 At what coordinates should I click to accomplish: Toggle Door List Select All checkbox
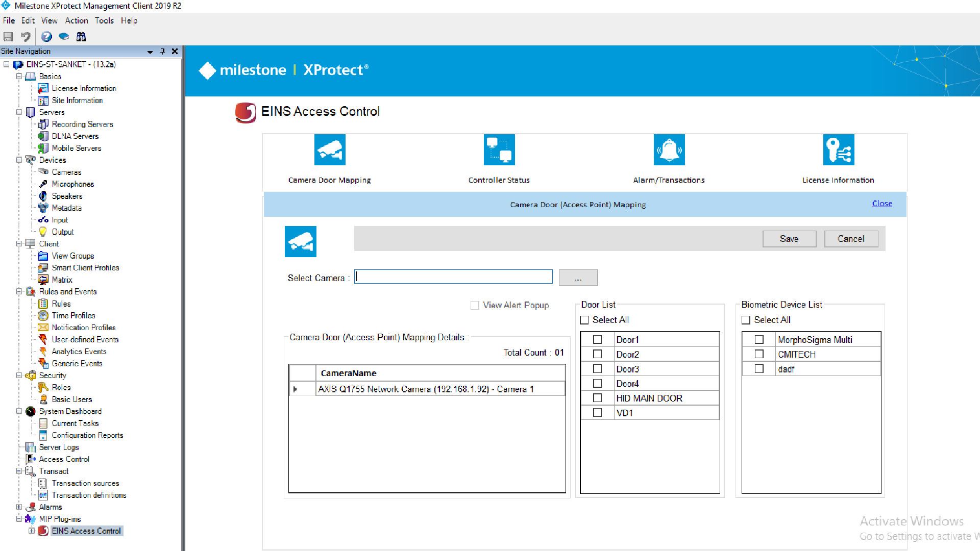click(x=584, y=320)
